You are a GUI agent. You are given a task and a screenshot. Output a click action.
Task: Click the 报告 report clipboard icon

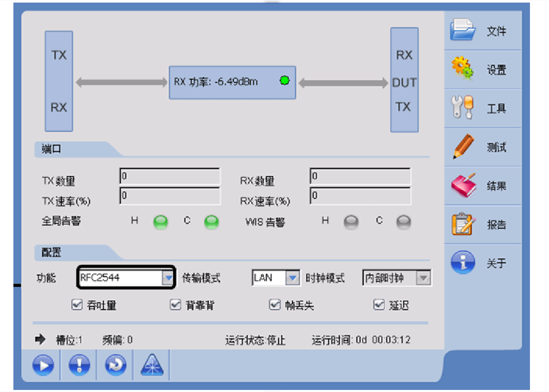(x=463, y=224)
